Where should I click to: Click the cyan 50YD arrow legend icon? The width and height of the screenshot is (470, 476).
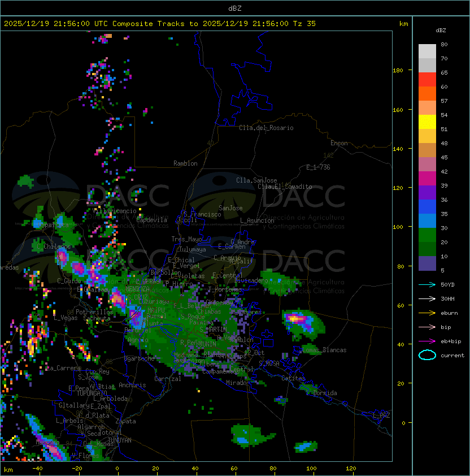pos(427,284)
